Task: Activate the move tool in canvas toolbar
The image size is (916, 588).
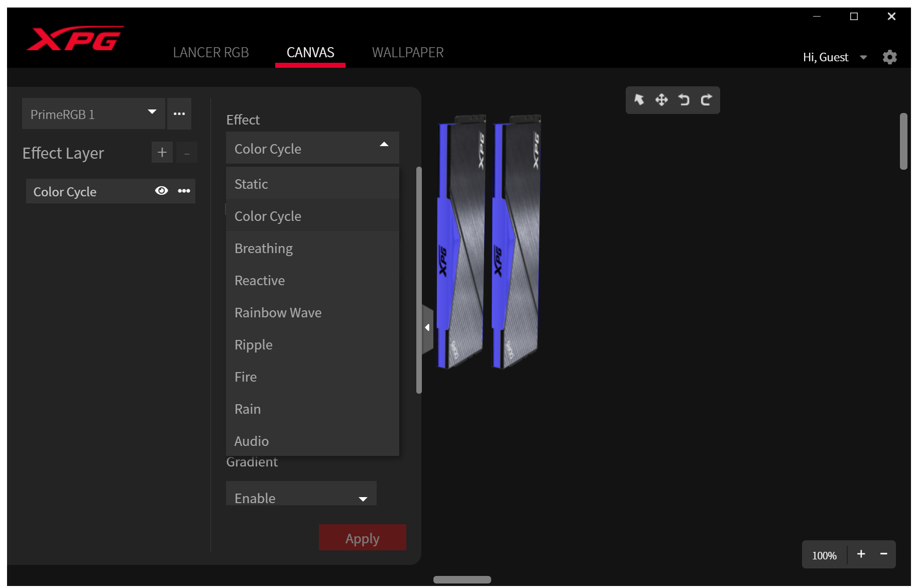Action: [661, 100]
